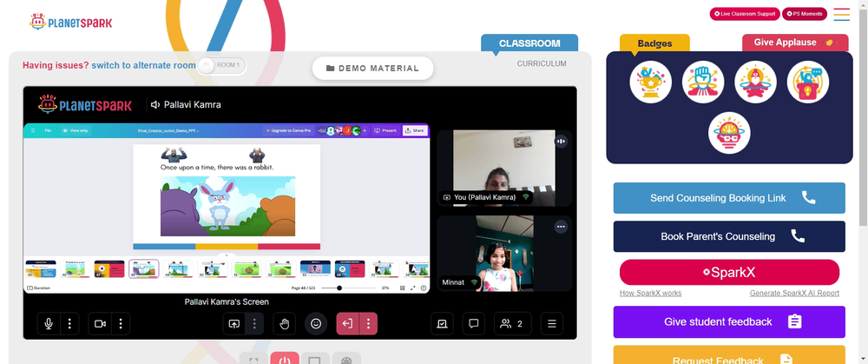
Task: Click the PlanetSpark logo at top left
Action: (71, 23)
